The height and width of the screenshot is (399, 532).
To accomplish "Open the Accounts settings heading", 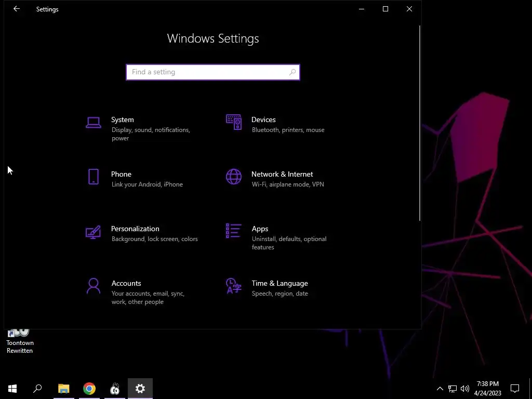I will (x=126, y=283).
